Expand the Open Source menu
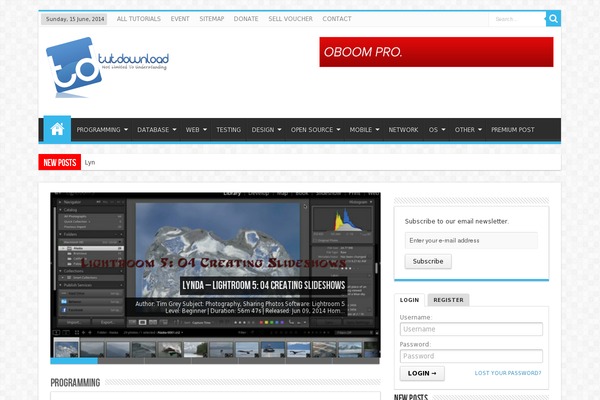600x400 pixels. pyautogui.click(x=315, y=130)
